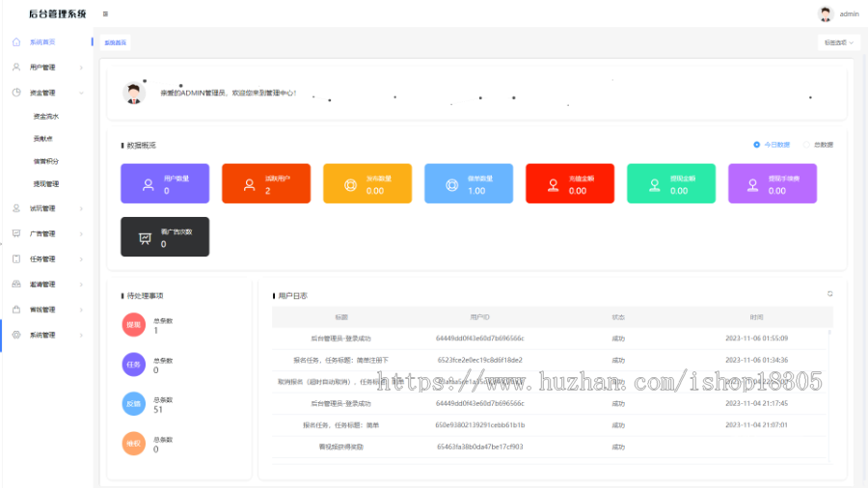Click the user icon on purple 用户数量 card
Screen dimensions: 868x488
(x=148, y=185)
